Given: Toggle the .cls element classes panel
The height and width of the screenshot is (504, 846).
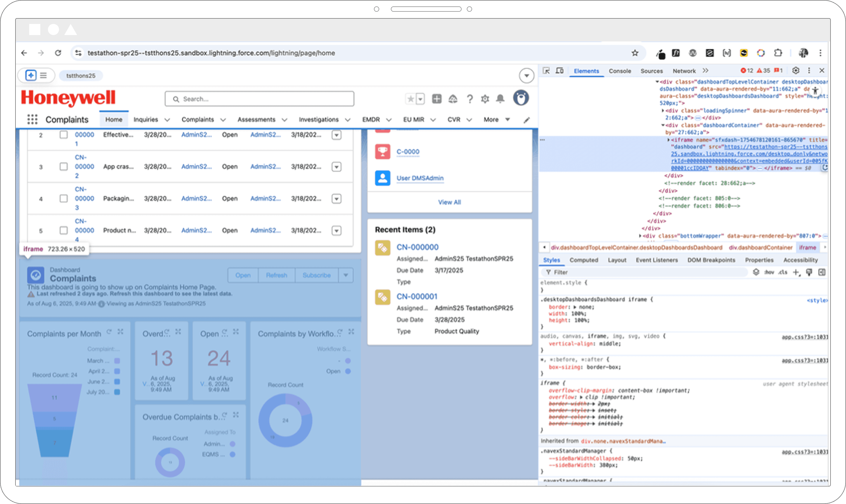Looking at the screenshot, I should click(783, 272).
